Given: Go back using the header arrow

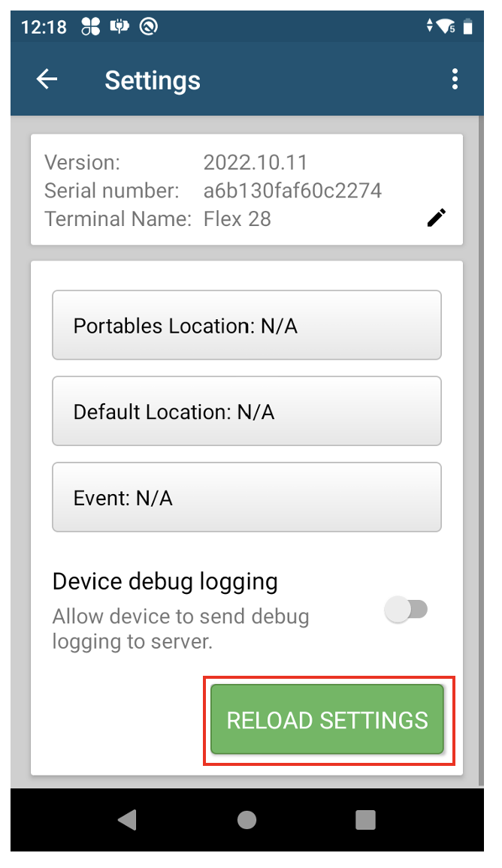Looking at the screenshot, I should (x=47, y=79).
